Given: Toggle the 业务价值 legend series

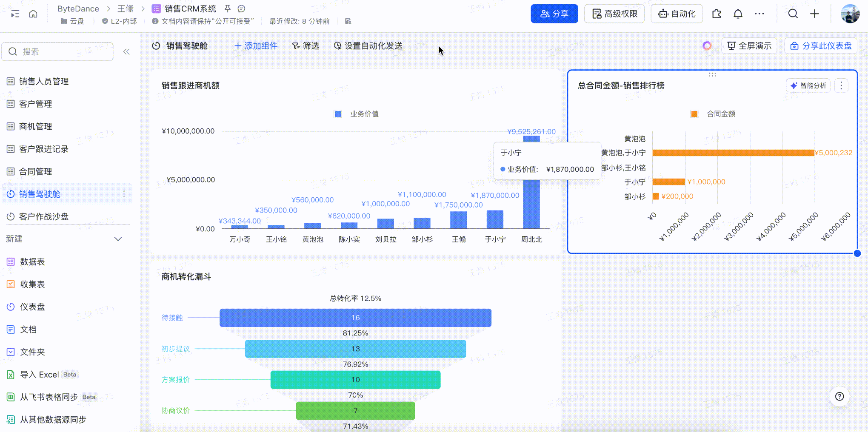Looking at the screenshot, I should (357, 114).
